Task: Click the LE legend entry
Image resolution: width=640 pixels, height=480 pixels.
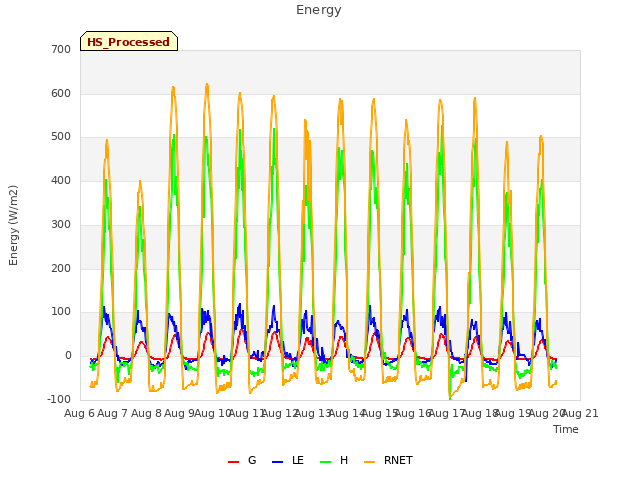Action: (288, 460)
